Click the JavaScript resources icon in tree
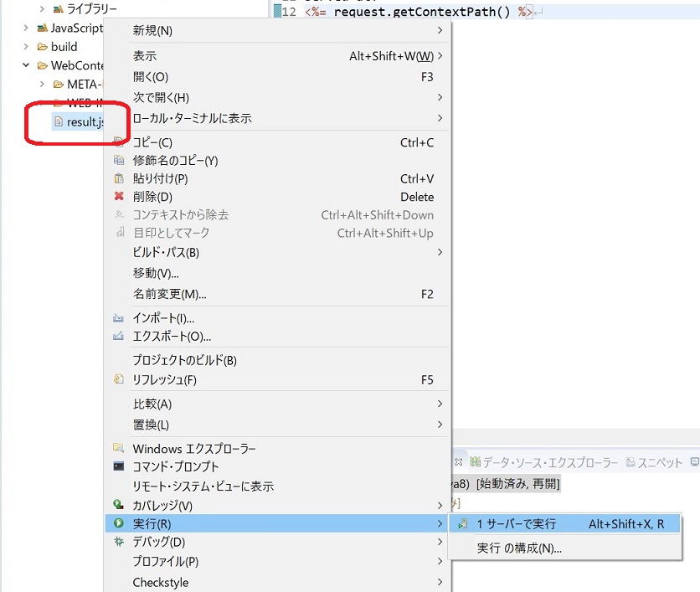 coord(43,28)
